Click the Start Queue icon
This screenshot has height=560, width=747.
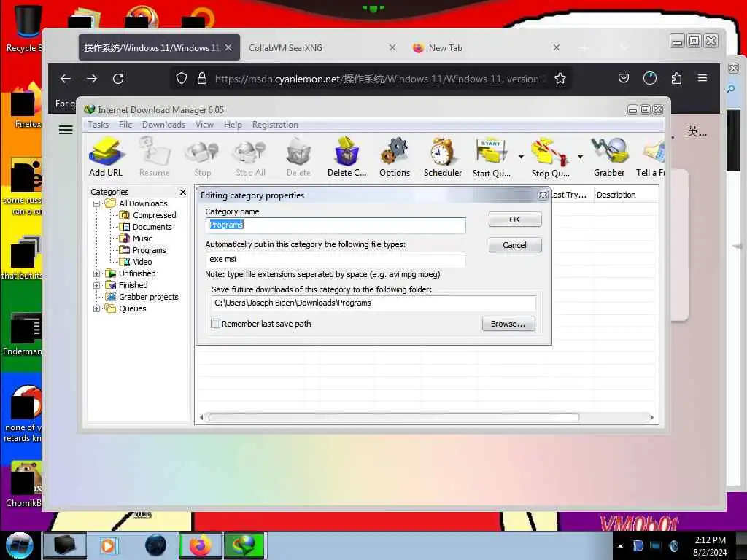pyautogui.click(x=492, y=157)
